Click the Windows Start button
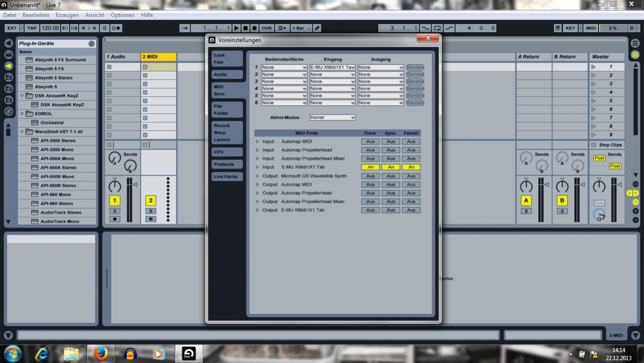The height and width of the screenshot is (363, 644). click(x=12, y=354)
